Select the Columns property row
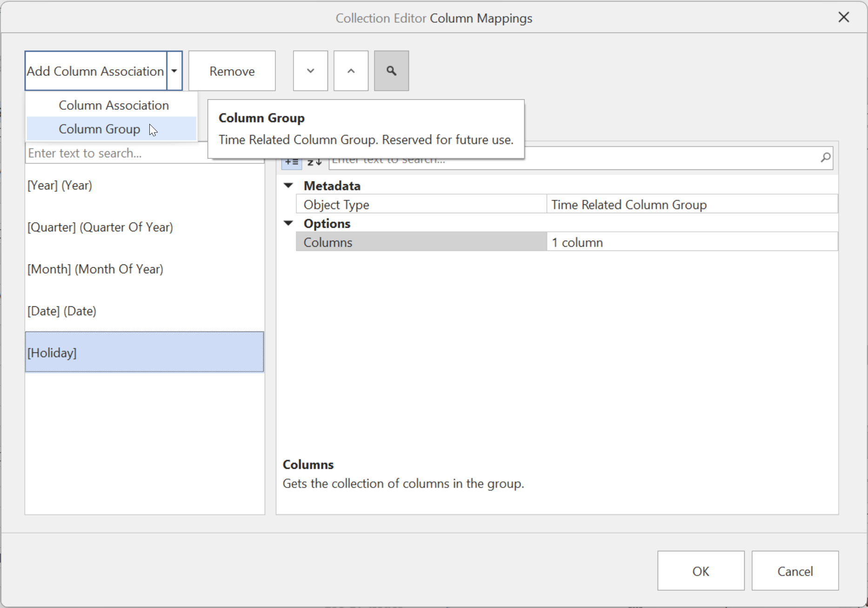868x608 pixels. click(421, 242)
